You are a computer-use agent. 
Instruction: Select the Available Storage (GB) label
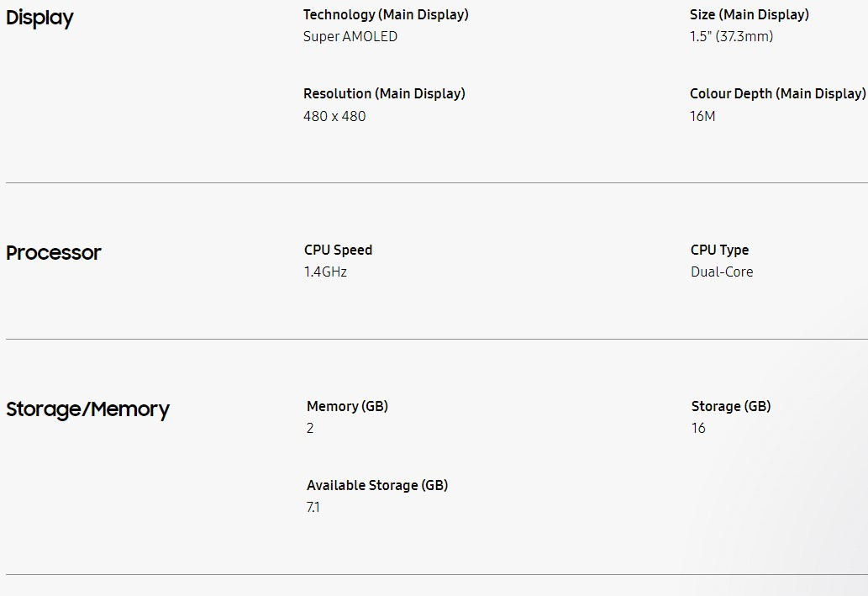pos(377,485)
